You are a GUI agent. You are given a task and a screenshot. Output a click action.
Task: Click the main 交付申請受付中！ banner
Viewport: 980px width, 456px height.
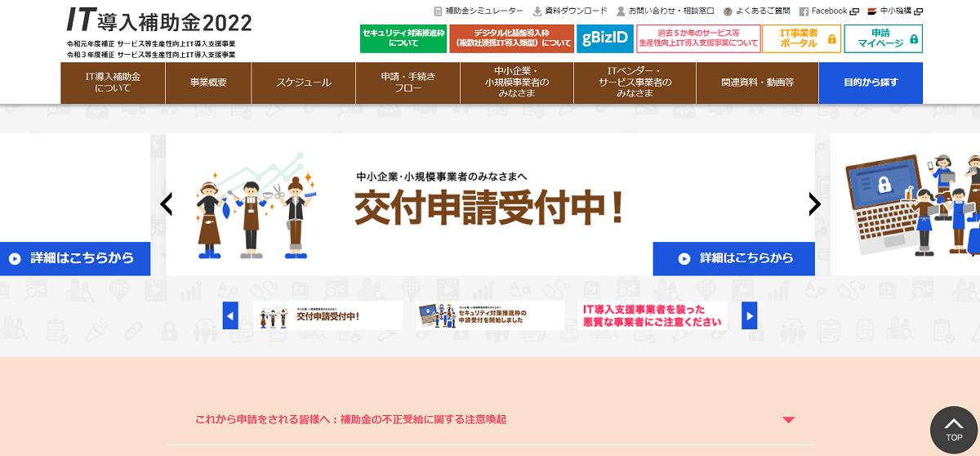point(490,204)
